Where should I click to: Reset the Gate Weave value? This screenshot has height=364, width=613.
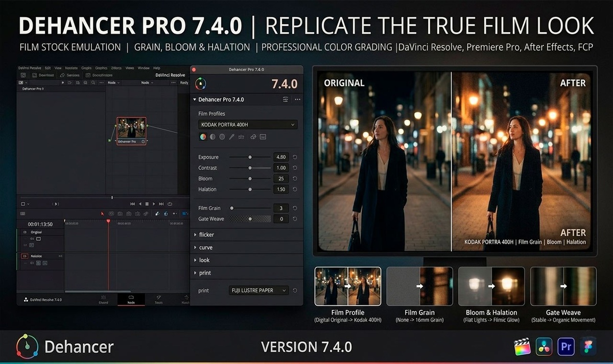295,219
